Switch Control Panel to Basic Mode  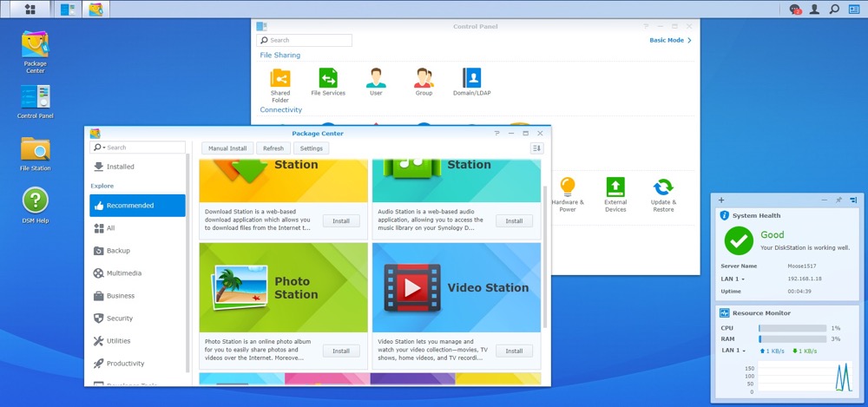click(x=670, y=41)
